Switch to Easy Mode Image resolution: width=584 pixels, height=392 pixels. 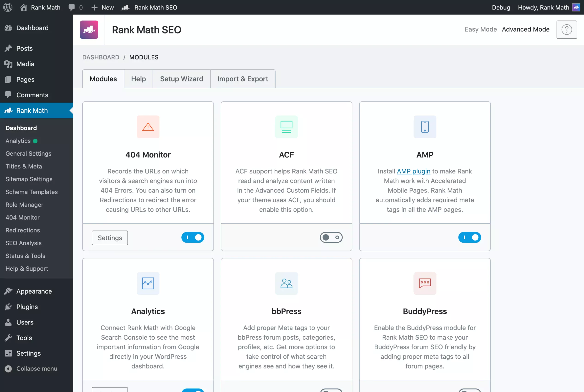click(x=480, y=29)
